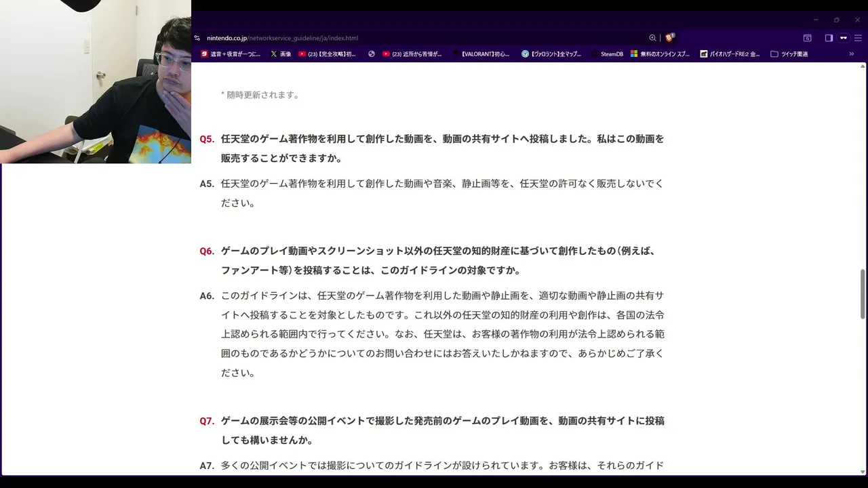Screen dimensions: 868x488
Task: Click the note '* 随時更新されます。'
Action: tap(260, 95)
